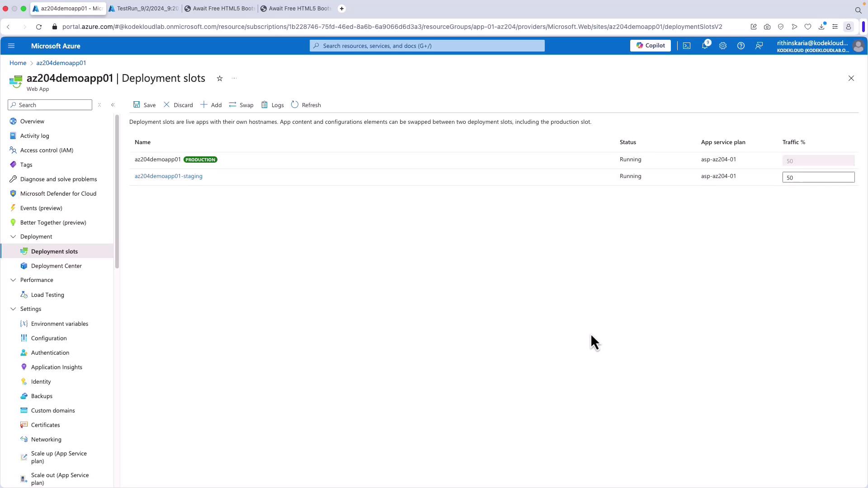The image size is (868, 488).
Task: Click the Help question mark icon
Action: pyautogui.click(x=741, y=46)
